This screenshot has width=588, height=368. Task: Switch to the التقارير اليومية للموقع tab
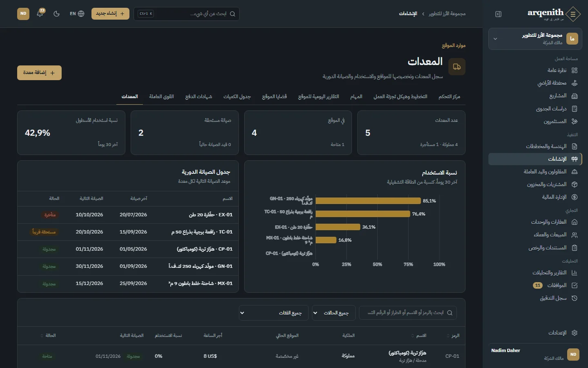(x=318, y=96)
